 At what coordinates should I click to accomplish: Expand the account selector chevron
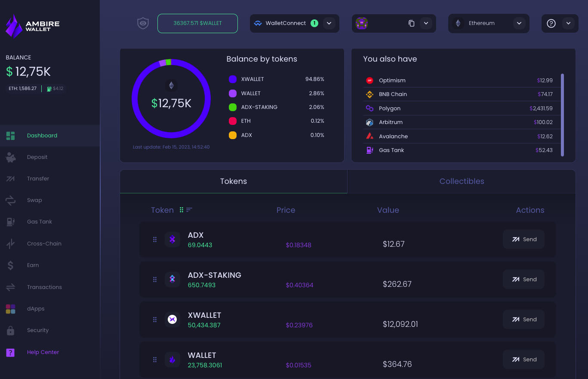click(x=426, y=23)
